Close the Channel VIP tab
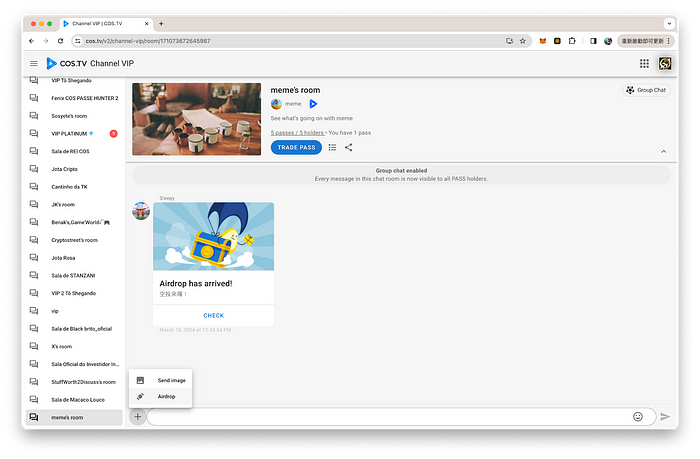Screen dimensions: 700x459 146,24
